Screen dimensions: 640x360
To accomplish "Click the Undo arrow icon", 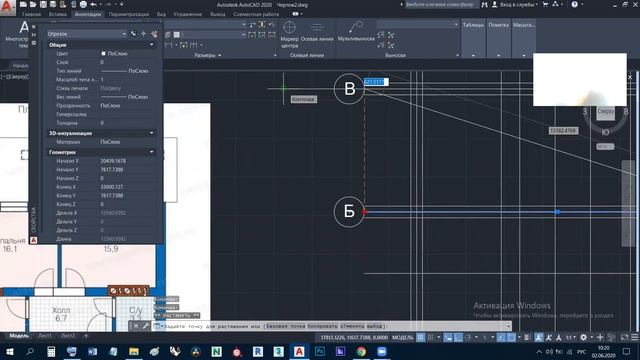I will click(93, 4).
